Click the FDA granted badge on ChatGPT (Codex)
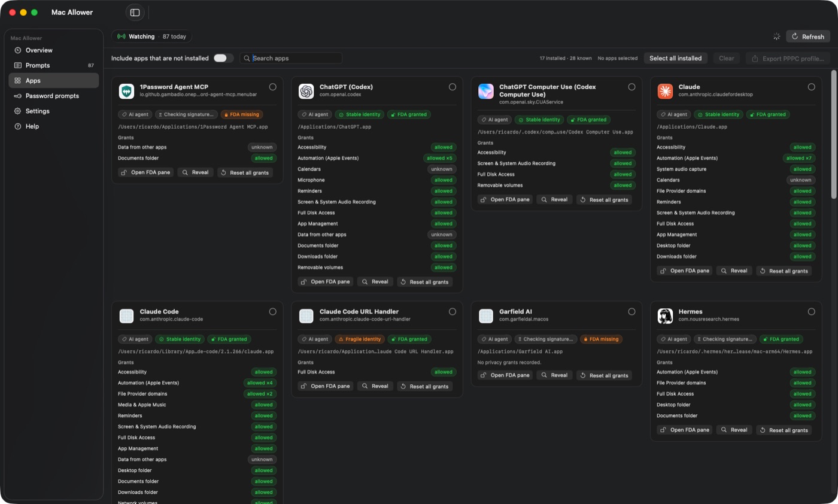 pyautogui.click(x=409, y=114)
